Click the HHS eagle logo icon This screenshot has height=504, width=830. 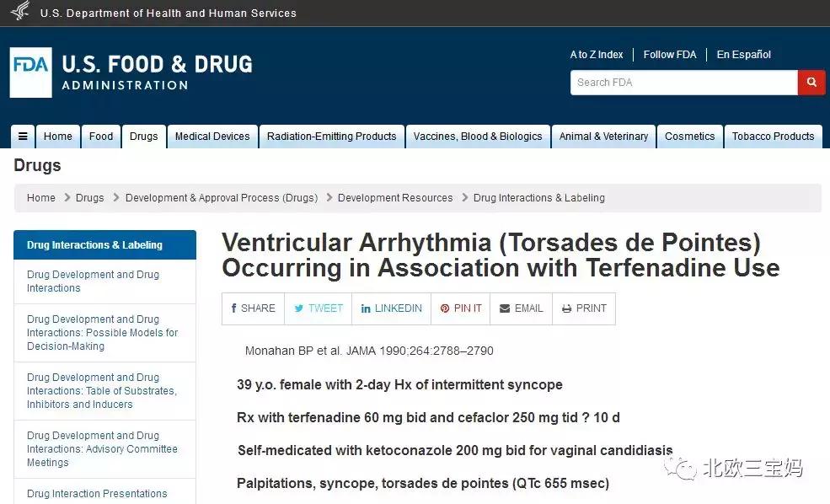20,11
